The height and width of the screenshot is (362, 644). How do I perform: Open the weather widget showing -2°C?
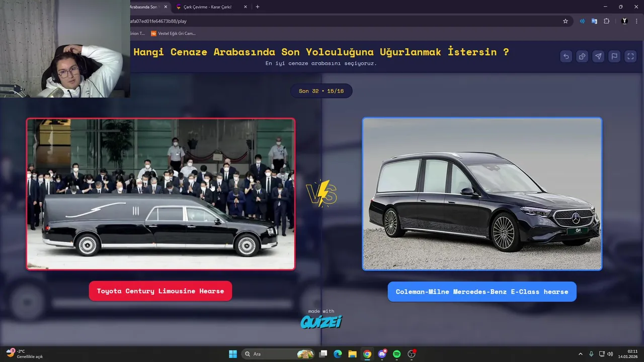click(x=24, y=354)
